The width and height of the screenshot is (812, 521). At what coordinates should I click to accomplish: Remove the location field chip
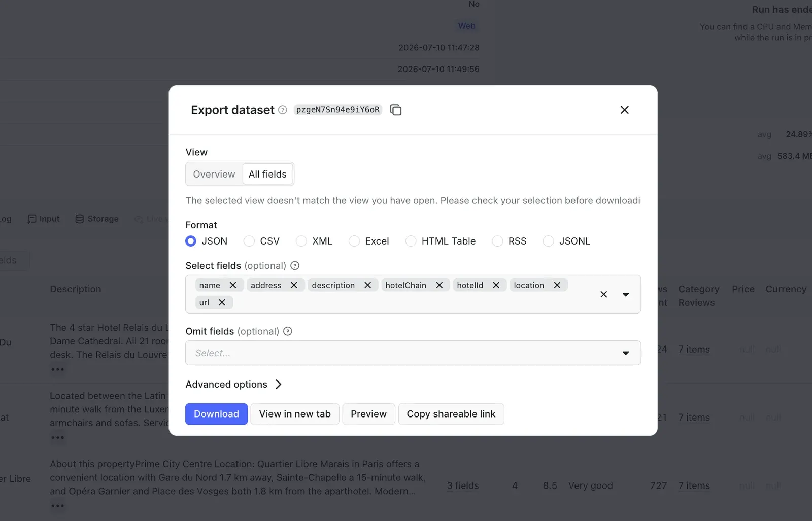pos(557,285)
